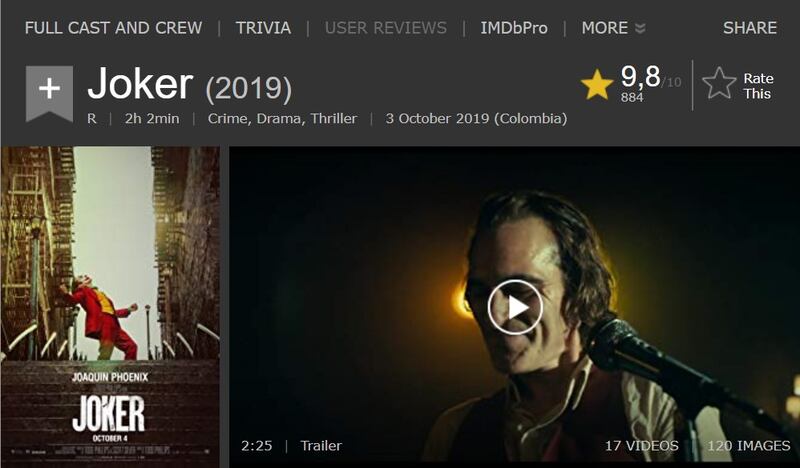Open the TRIVIA section
The width and height of the screenshot is (800, 468).
tap(263, 28)
